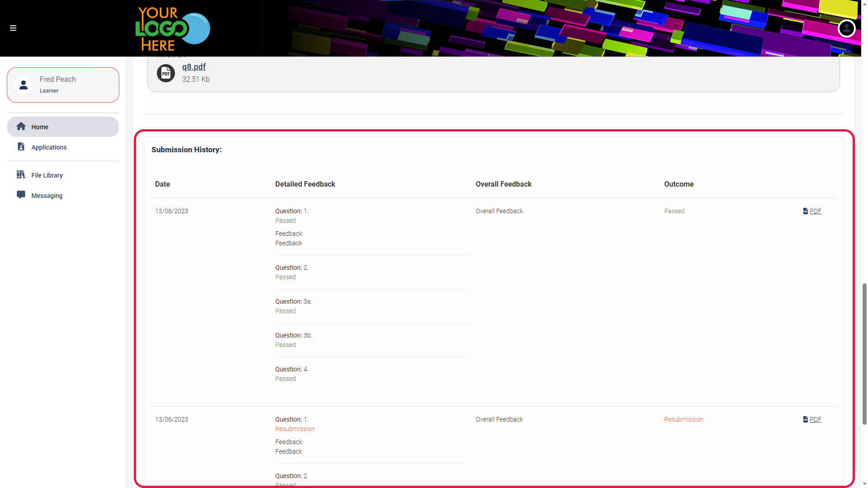Select the Fred Peach Learner card
This screenshot has width=868, height=488.
coord(63,85)
